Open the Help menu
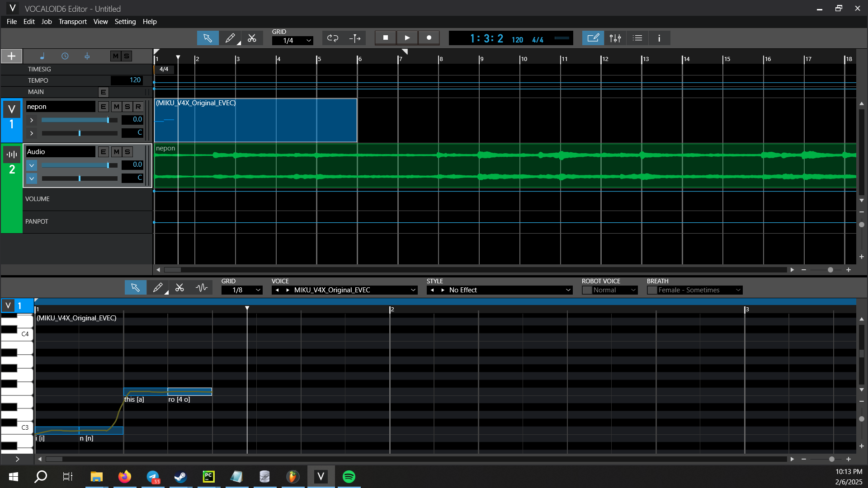This screenshot has width=868, height=488. [150, 22]
